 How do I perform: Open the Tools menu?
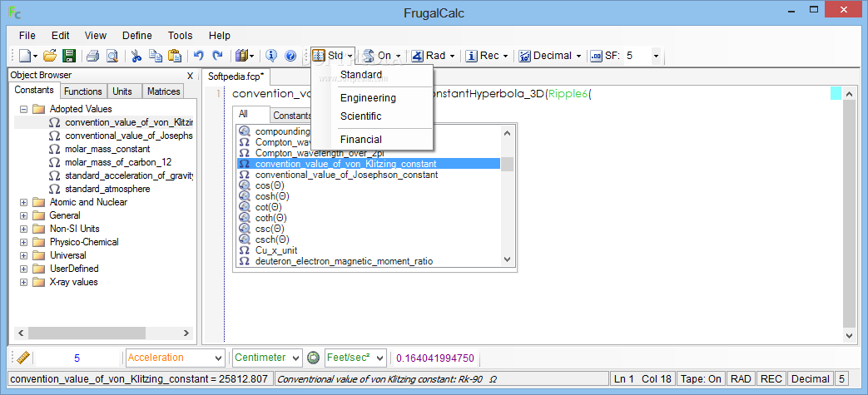(181, 36)
